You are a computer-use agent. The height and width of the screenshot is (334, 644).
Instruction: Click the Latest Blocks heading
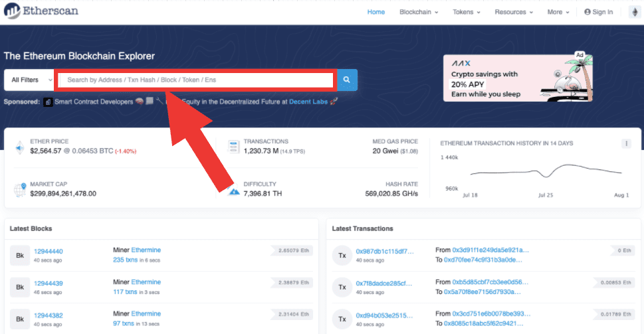coord(31,228)
